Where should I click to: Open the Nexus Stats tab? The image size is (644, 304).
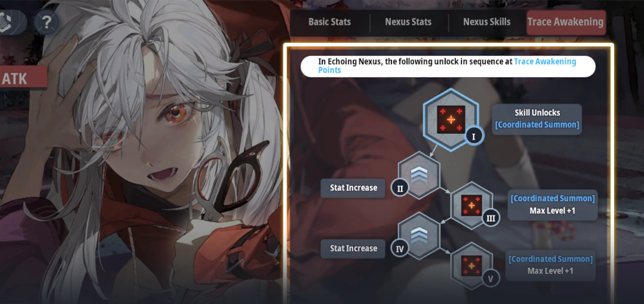408,22
